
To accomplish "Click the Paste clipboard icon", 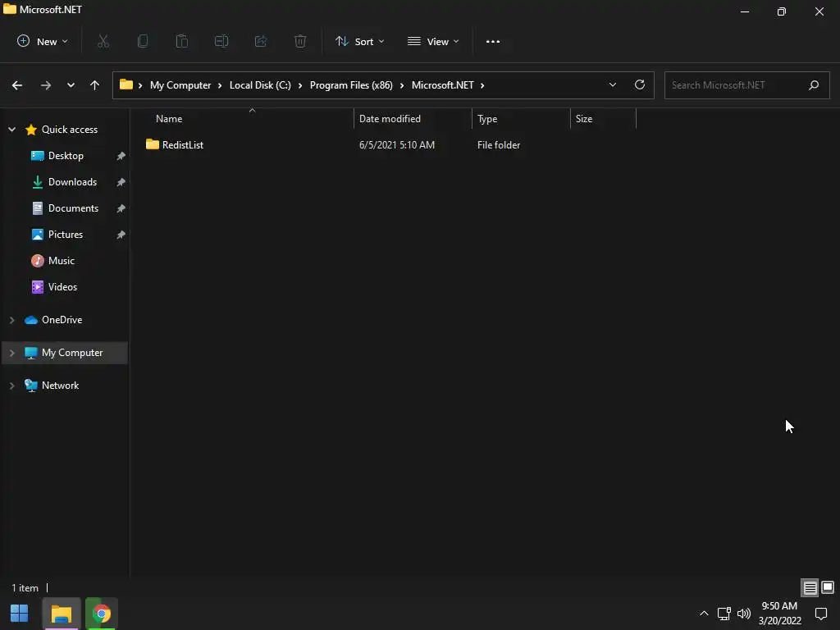I will click(182, 41).
